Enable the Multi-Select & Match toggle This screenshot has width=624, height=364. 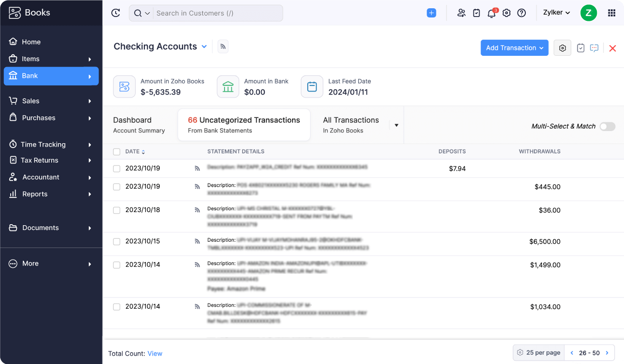(607, 126)
